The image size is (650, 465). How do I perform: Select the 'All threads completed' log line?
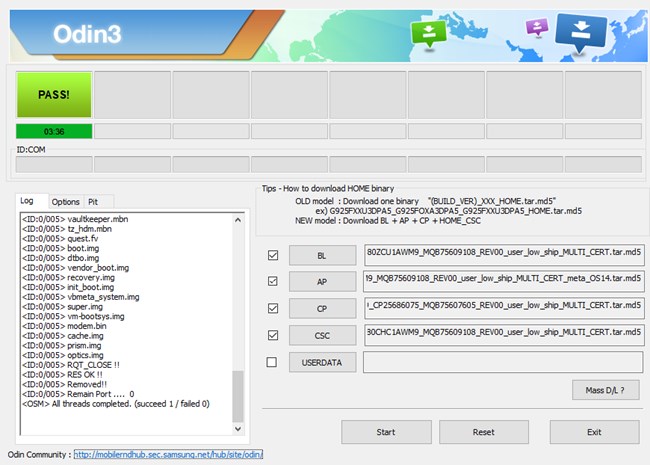click(116, 404)
